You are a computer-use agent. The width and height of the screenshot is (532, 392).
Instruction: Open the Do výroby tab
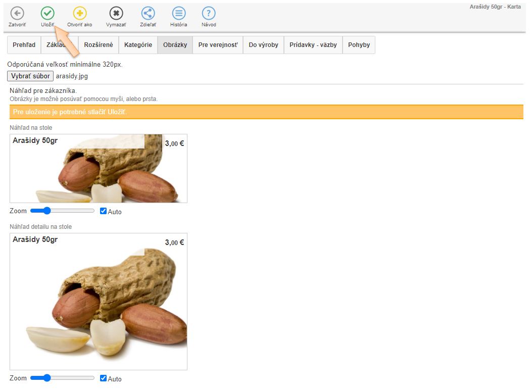[263, 45]
